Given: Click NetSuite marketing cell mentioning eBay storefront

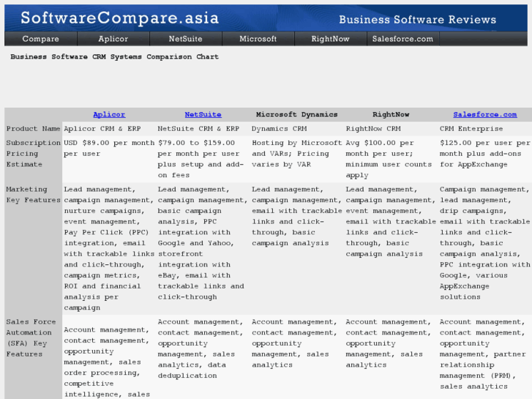Looking at the screenshot, I should [203, 249].
